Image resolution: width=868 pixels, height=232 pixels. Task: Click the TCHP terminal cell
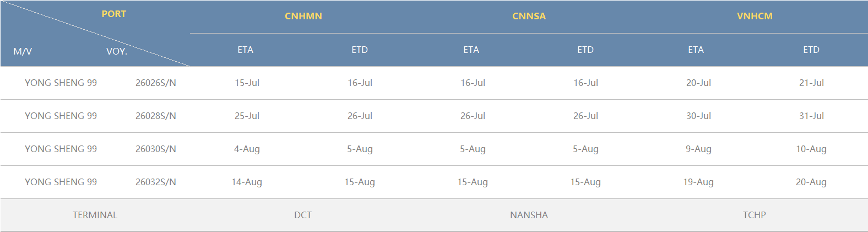pos(755,215)
